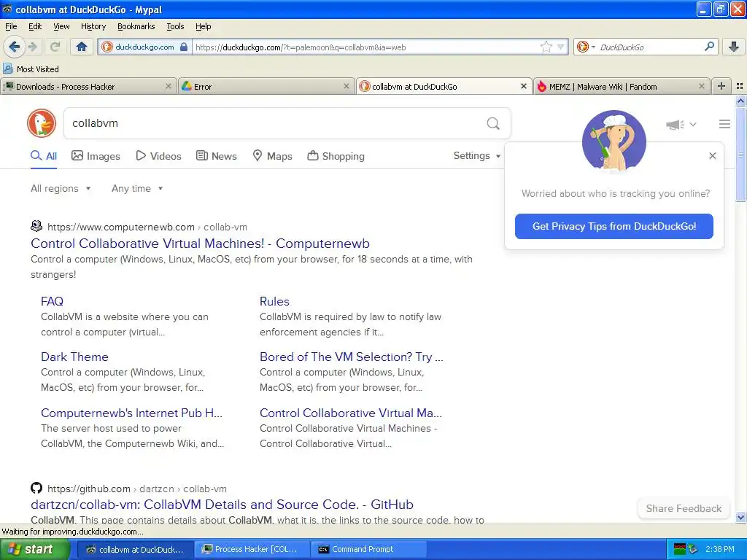
Task: Open the Settings dropdown
Action: [477, 156]
